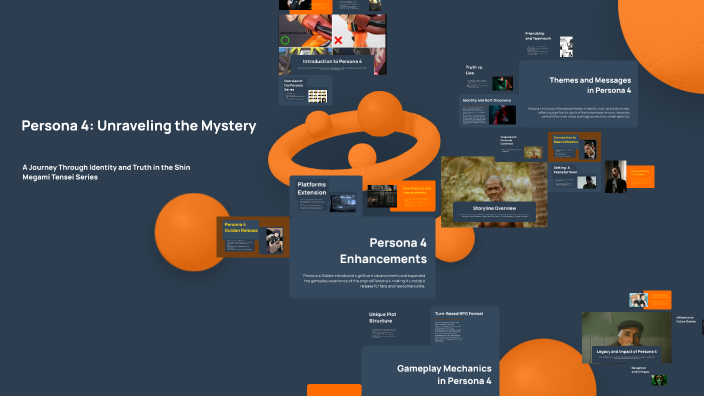Click the small thumbnail in the 'Overview of the Persona Series' card
Screen dimensions: 704x396
317,96
